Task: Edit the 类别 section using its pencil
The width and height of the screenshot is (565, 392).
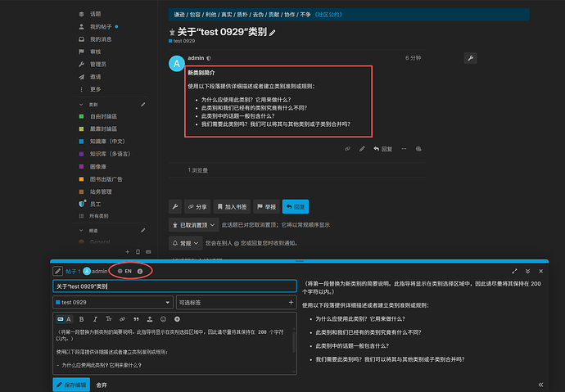Action: click(143, 105)
